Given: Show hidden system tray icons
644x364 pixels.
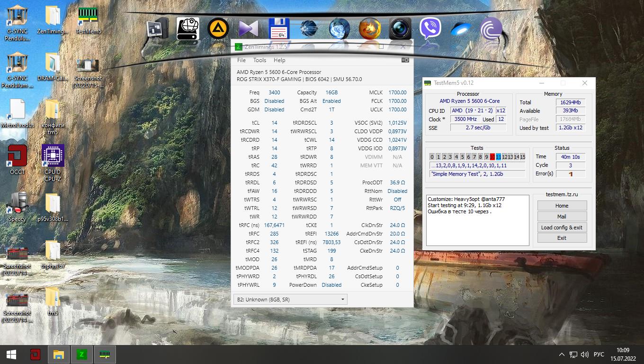Looking at the screenshot, I should [x=562, y=355].
